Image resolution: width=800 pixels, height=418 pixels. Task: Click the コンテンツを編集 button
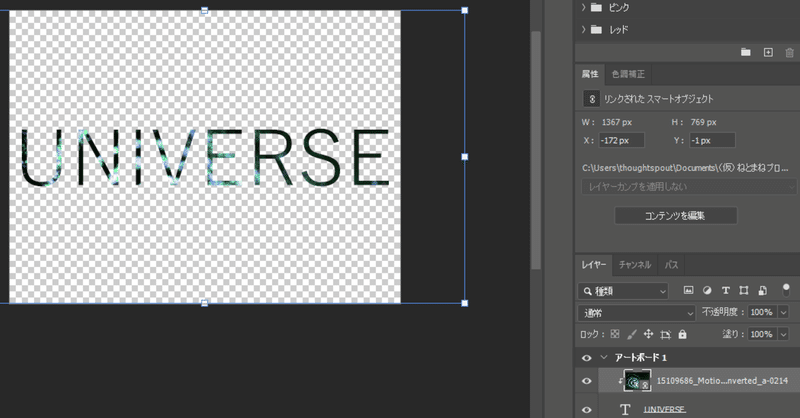coord(676,215)
